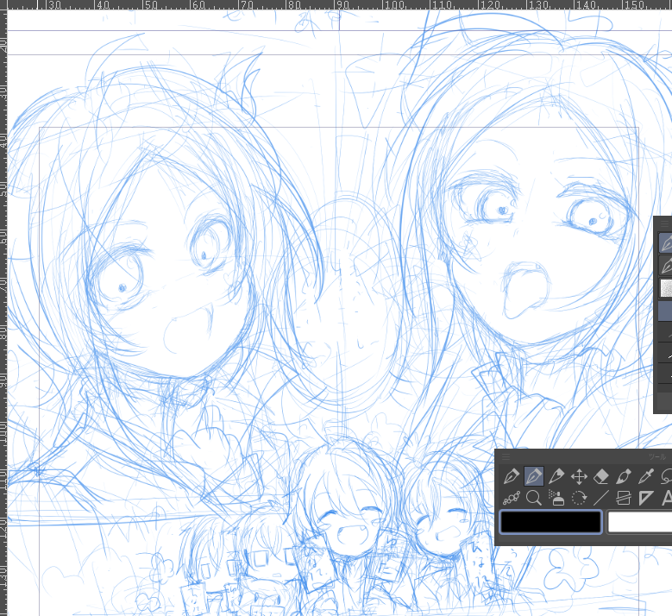The width and height of the screenshot is (672, 616).
Task: Select the Decoration bubbles tool
Action: pos(511,498)
